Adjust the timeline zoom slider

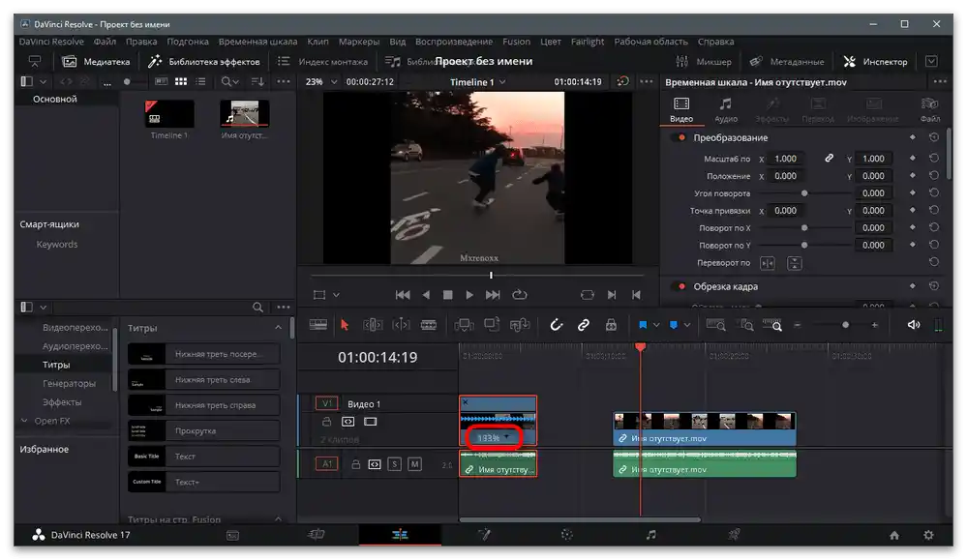[845, 325]
